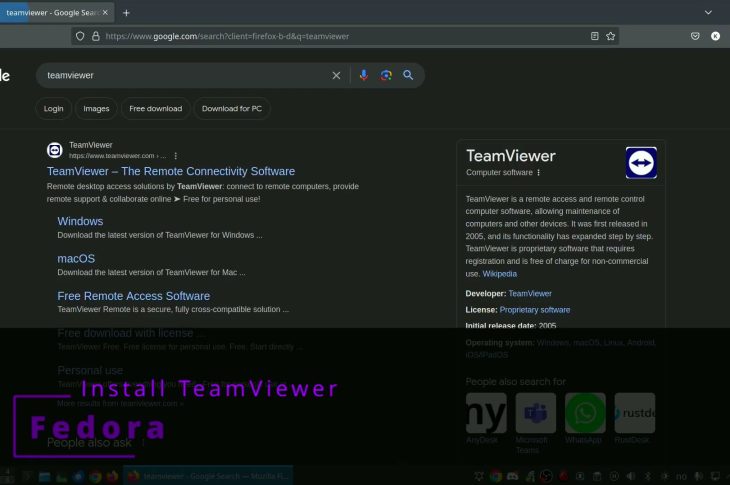Open a new browser tab
Viewport: 730px width, 485px height.
(x=126, y=12)
